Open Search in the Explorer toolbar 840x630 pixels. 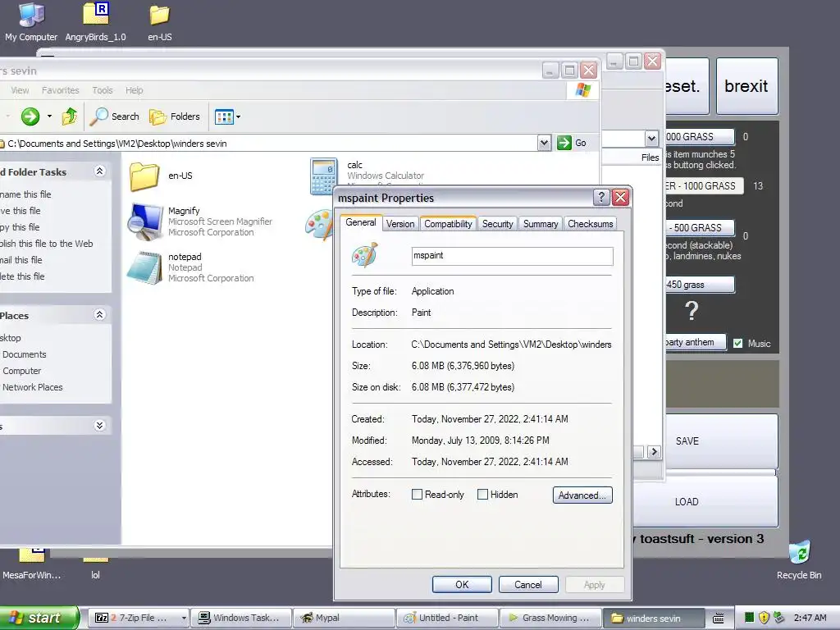tap(113, 116)
